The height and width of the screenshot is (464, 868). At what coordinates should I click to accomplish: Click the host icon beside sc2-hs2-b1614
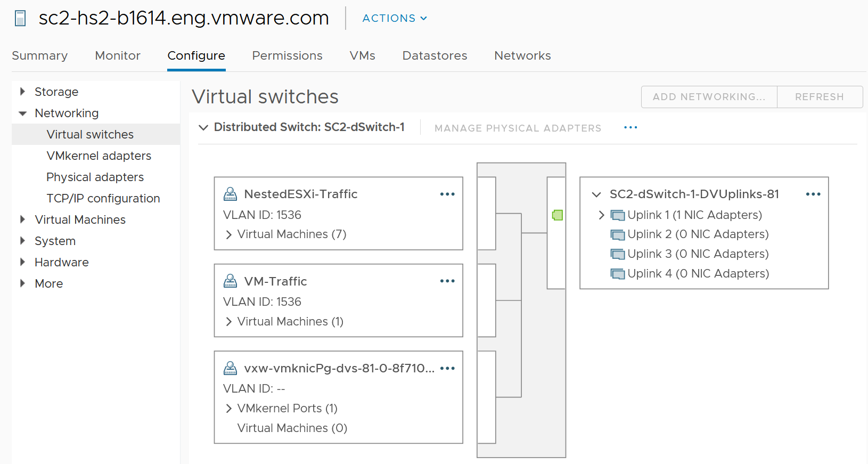(x=20, y=18)
